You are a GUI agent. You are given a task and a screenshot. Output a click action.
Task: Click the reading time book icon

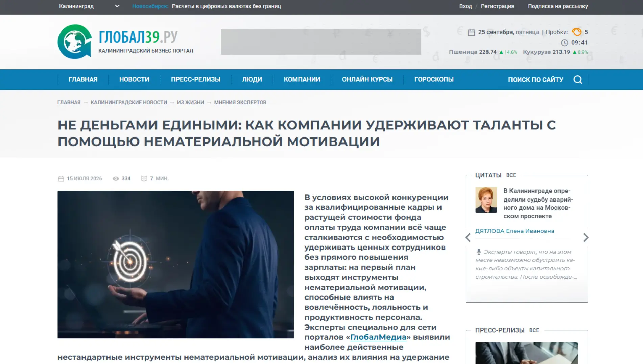pos(144,179)
